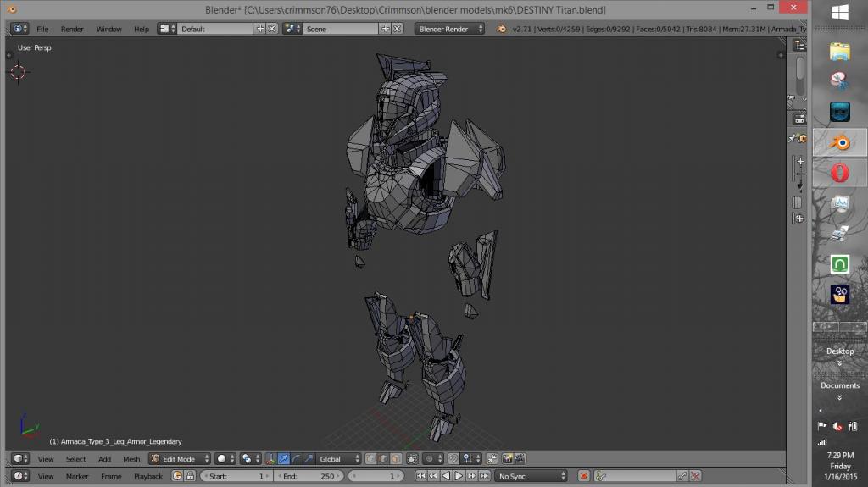
Task: Open the pivot point dropdown
Action: point(250,459)
